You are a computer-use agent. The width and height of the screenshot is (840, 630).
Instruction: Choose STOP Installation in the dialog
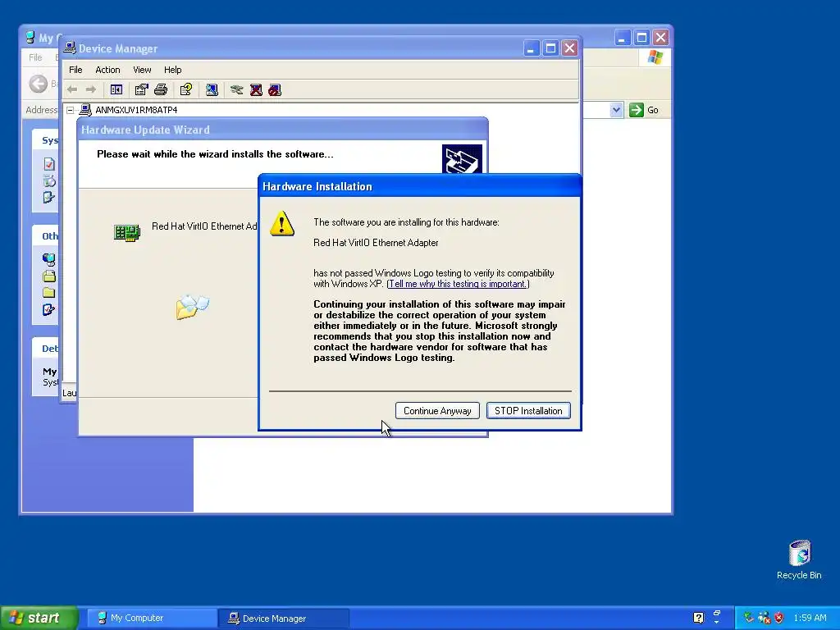pos(528,411)
